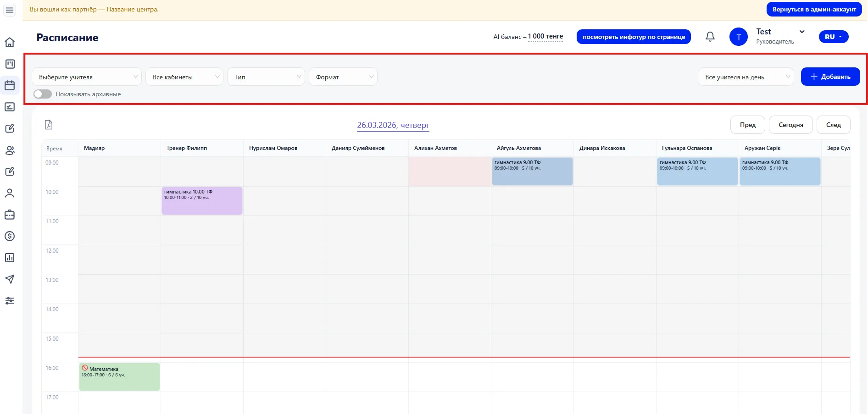Click the blue T user avatar
The image size is (868, 414).
click(x=739, y=37)
